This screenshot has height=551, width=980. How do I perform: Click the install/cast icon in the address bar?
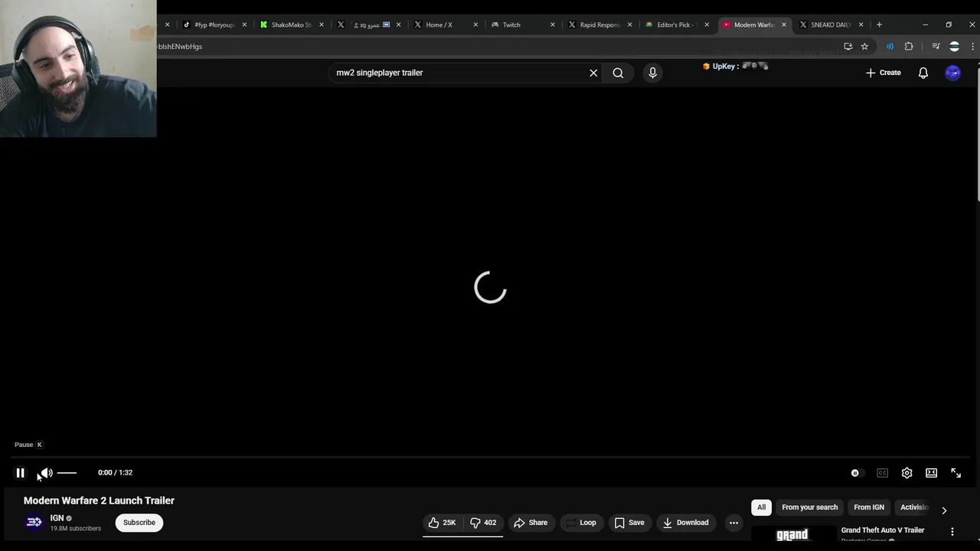coord(848,47)
